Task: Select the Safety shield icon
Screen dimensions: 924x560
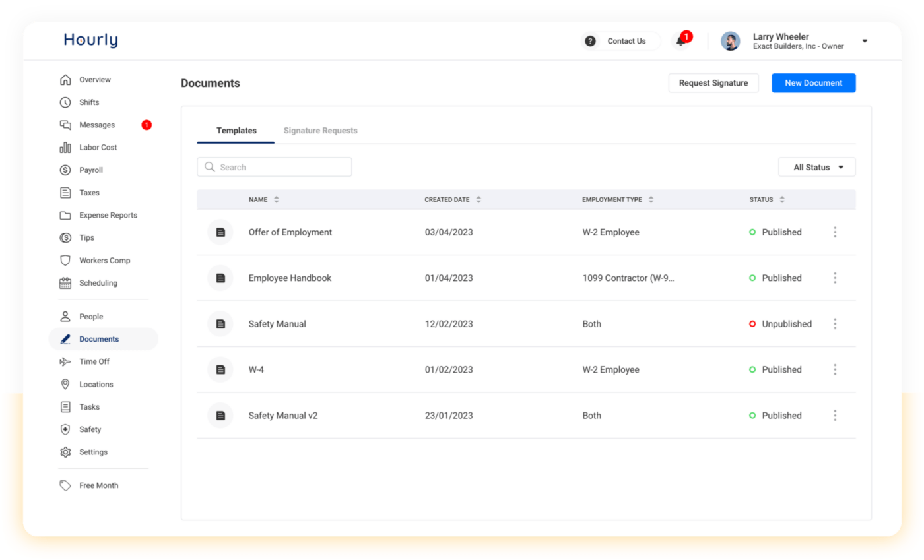Action: pos(65,429)
